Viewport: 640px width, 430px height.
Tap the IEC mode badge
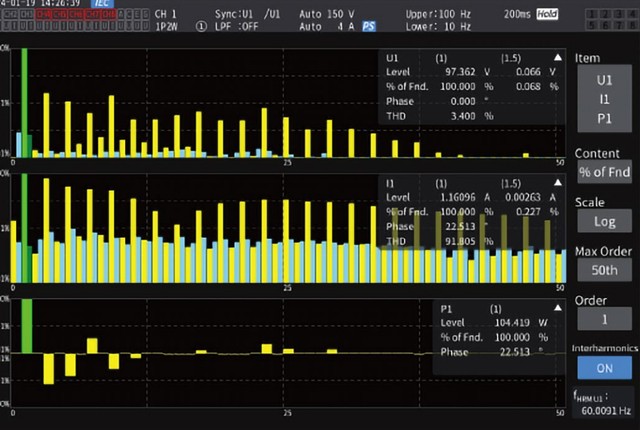tap(102, 3)
